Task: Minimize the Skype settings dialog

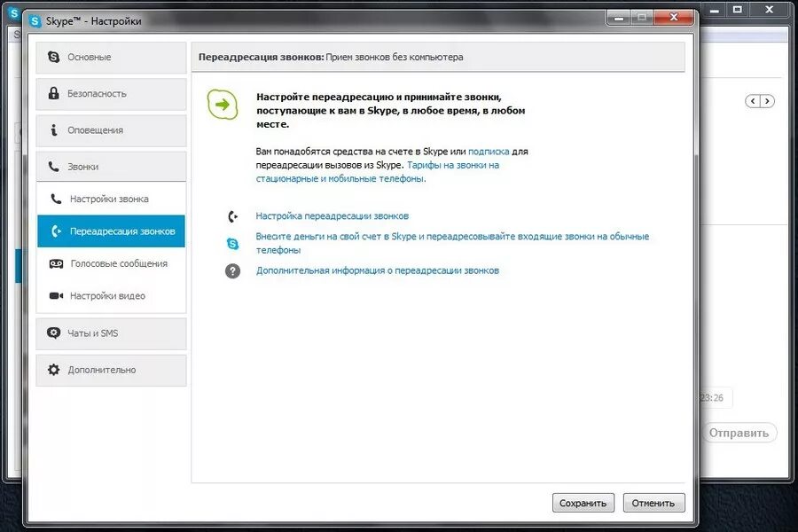Action: click(x=619, y=18)
